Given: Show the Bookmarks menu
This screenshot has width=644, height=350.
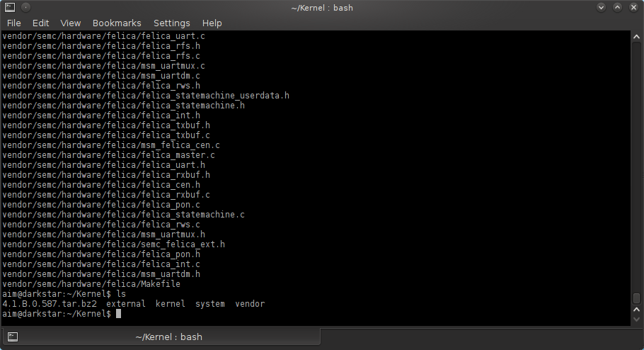Looking at the screenshot, I should click(x=117, y=23).
